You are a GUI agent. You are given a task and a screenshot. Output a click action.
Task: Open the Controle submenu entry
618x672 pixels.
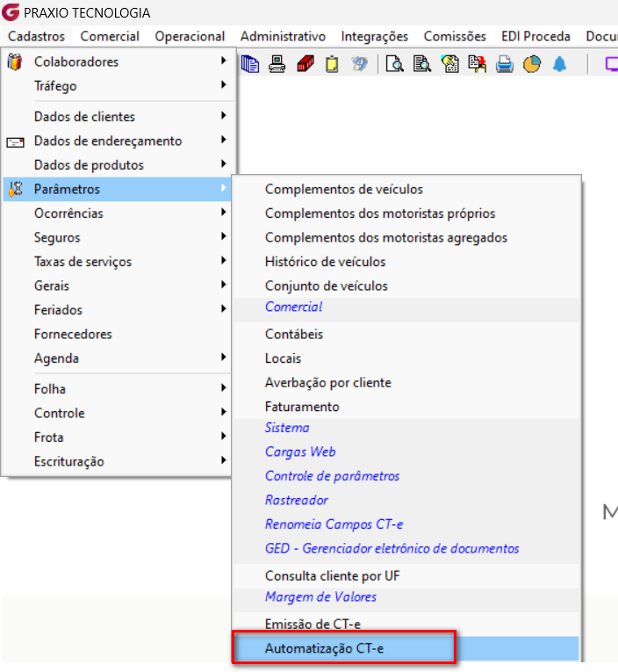tap(117, 413)
